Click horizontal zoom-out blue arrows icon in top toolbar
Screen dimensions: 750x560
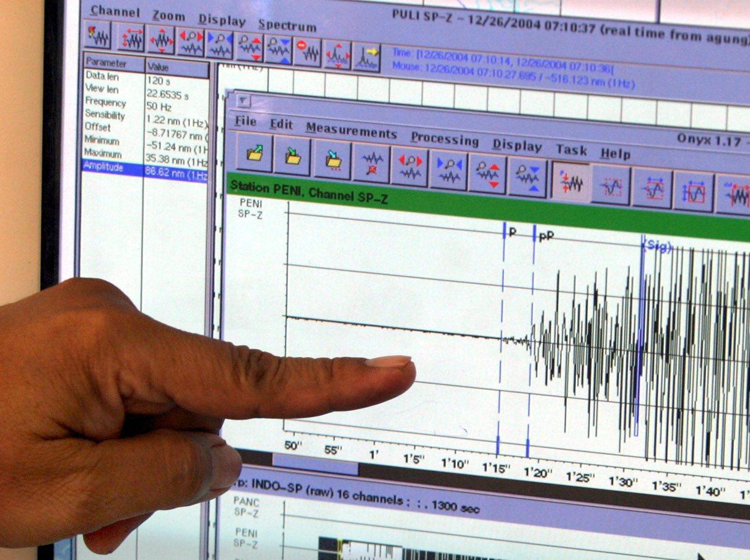tap(219, 44)
